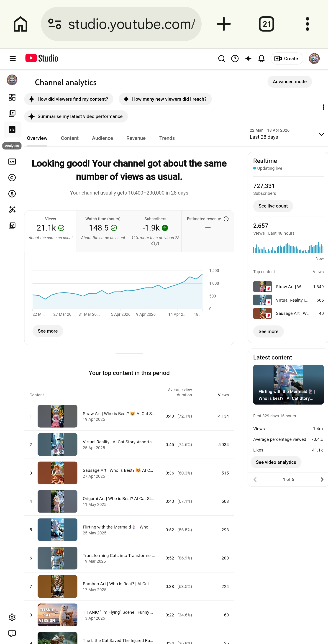Open Flirting with the Mermaid latest content thumbnail

click(x=288, y=385)
